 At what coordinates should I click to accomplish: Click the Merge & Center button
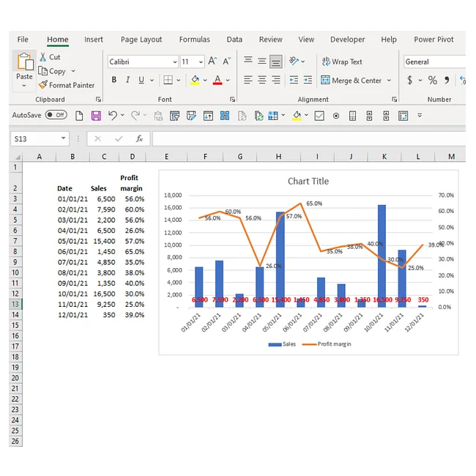[x=351, y=81]
